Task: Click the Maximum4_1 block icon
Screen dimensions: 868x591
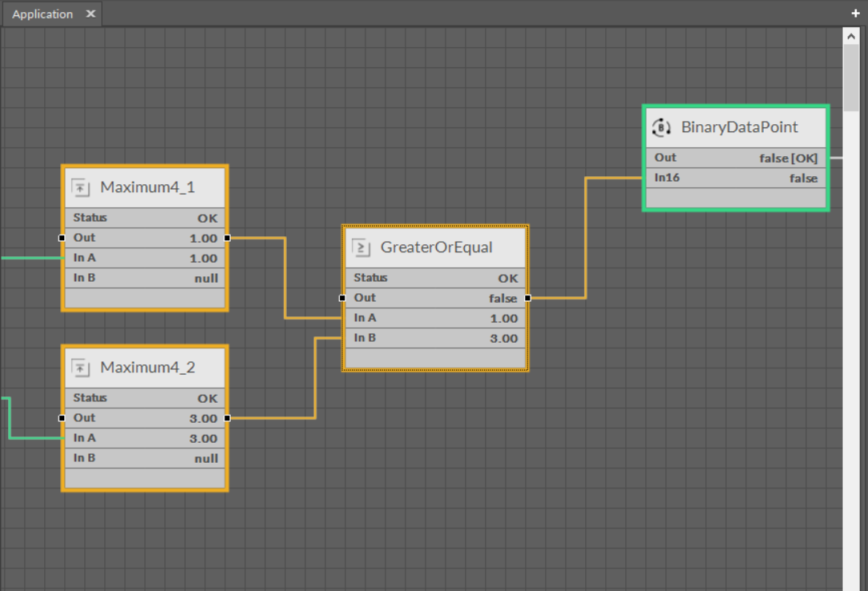Action: pyautogui.click(x=81, y=188)
